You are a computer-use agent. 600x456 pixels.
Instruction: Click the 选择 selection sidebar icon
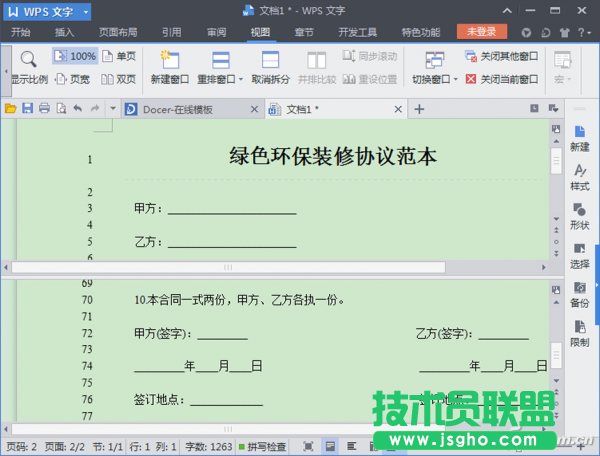point(579,255)
